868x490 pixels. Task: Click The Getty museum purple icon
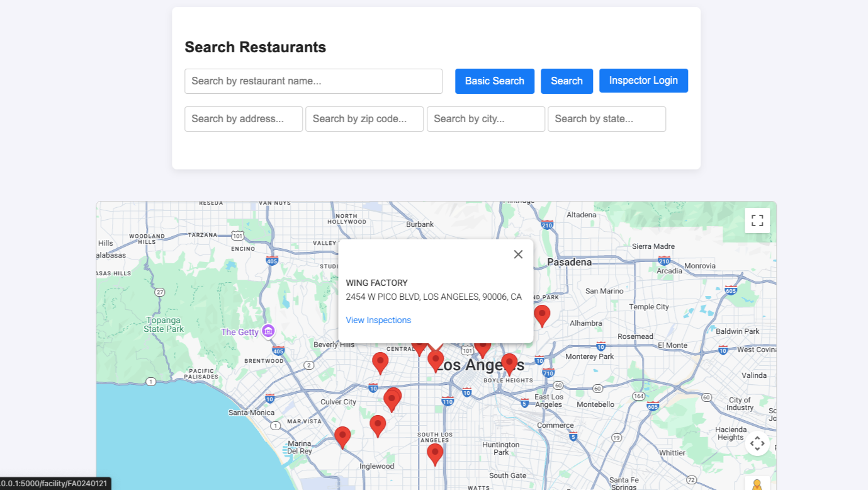coord(269,331)
